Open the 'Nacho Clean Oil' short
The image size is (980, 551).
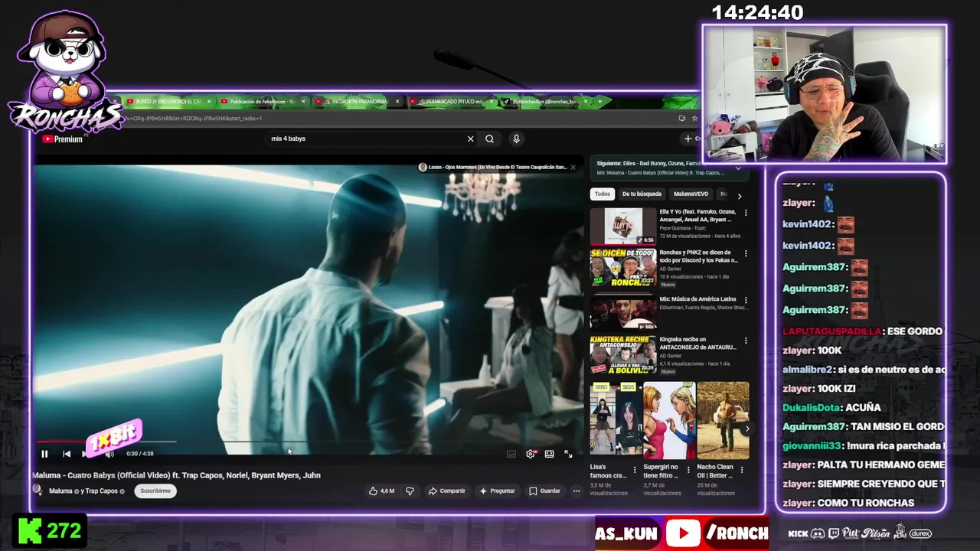click(723, 420)
